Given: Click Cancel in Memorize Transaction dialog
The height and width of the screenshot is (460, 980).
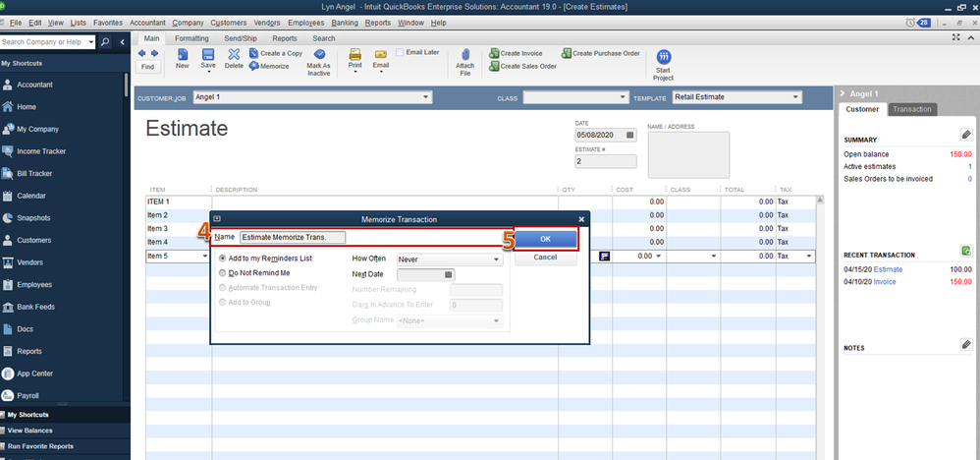Looking at the screenshot, I should click(546, 258).
